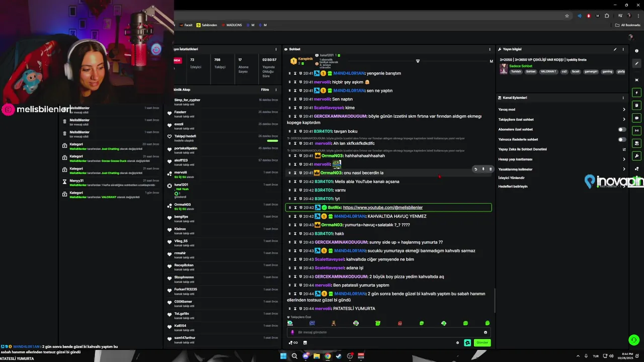Image resolution: width=644 pixels, height=362 pixels.
Task: Open the three-dot menu of Sohbet panel
Action: (490, 49)
